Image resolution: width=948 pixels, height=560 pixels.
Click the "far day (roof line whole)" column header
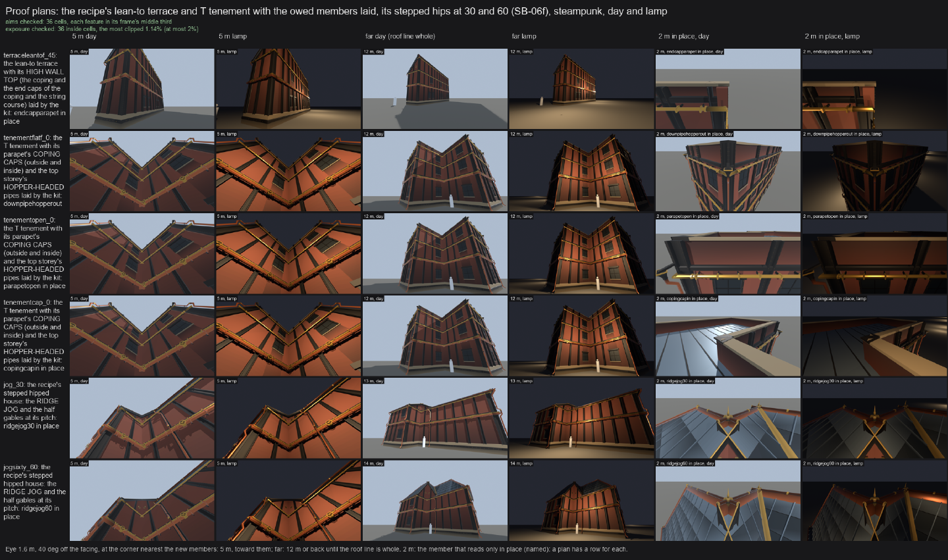click(x=400, y=36)
